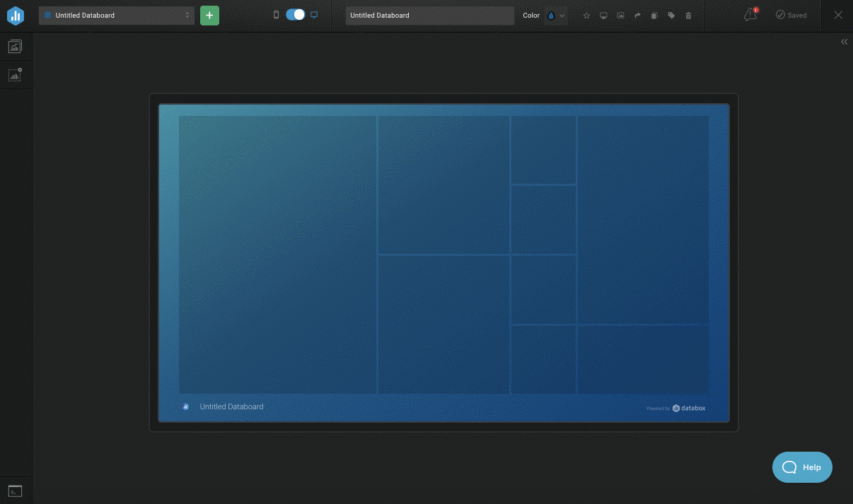Click the green add databoard button

coord(209,15)
